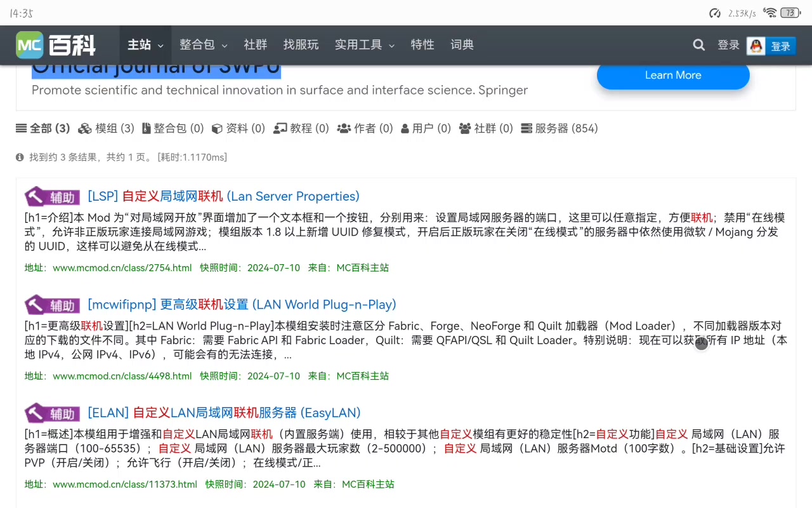The height and width of the screenshot is (508, 812).
Task: Open the LAN World Plug-n-Play result
Action: pos(242,304)
